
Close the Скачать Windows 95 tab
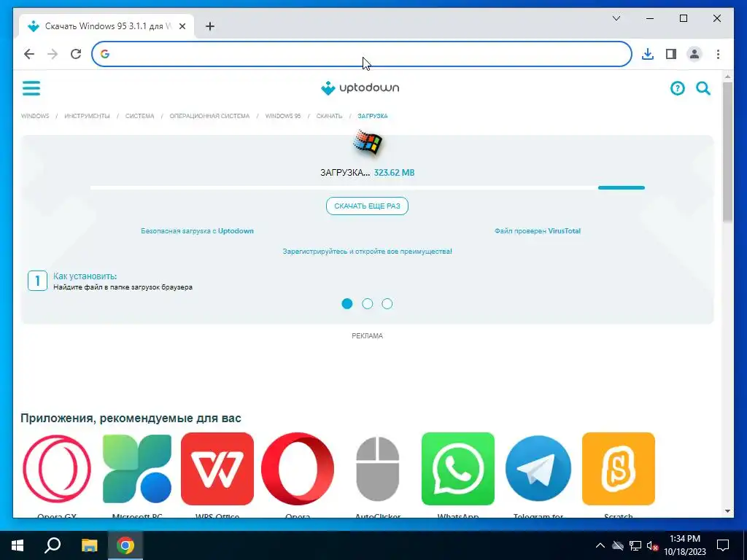click(182, 26)
